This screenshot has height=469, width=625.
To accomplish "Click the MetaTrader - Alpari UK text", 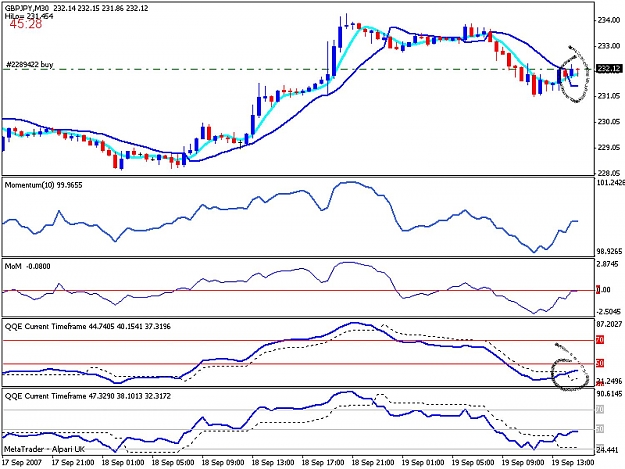I will 44,449.
